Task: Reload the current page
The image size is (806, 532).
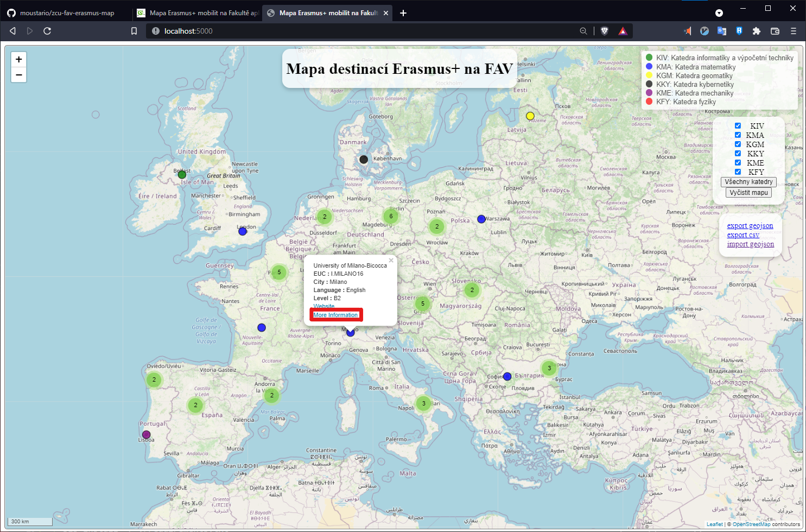Action: [x=47, y=31]
